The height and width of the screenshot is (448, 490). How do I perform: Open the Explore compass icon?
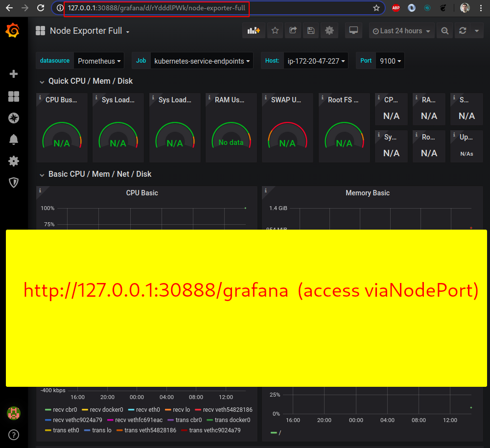pyautogui.click(x=13, y=118)
